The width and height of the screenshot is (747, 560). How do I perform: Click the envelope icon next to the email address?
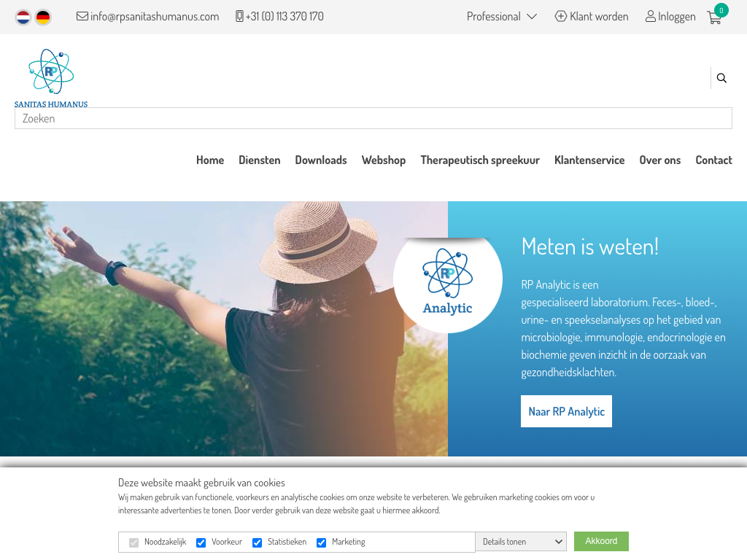point(82,16)
